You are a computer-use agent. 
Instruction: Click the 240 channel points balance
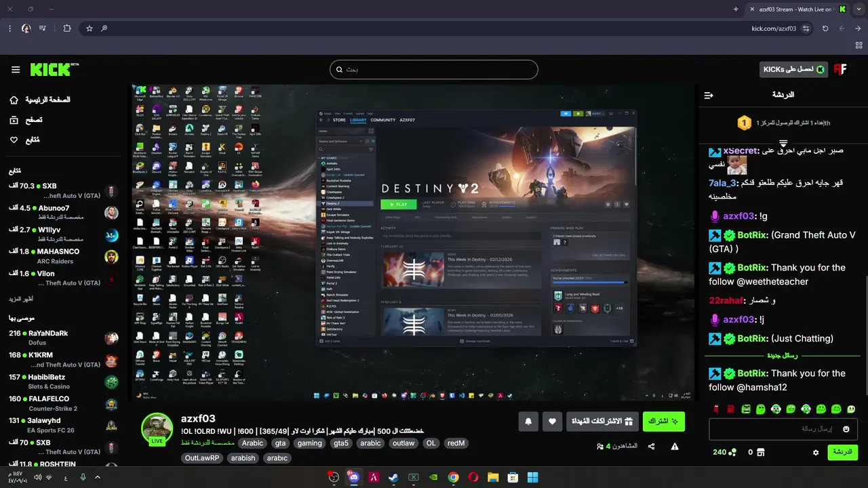pos(724,452)
